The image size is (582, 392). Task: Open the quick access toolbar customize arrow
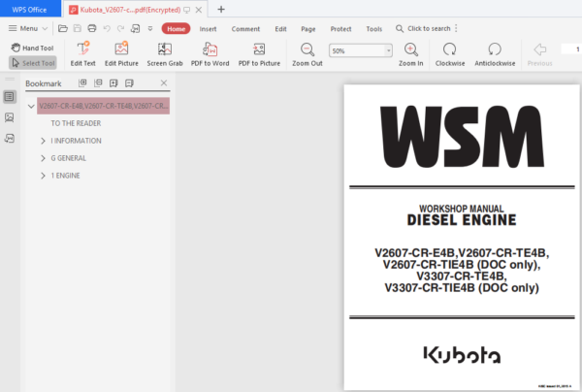150,28
